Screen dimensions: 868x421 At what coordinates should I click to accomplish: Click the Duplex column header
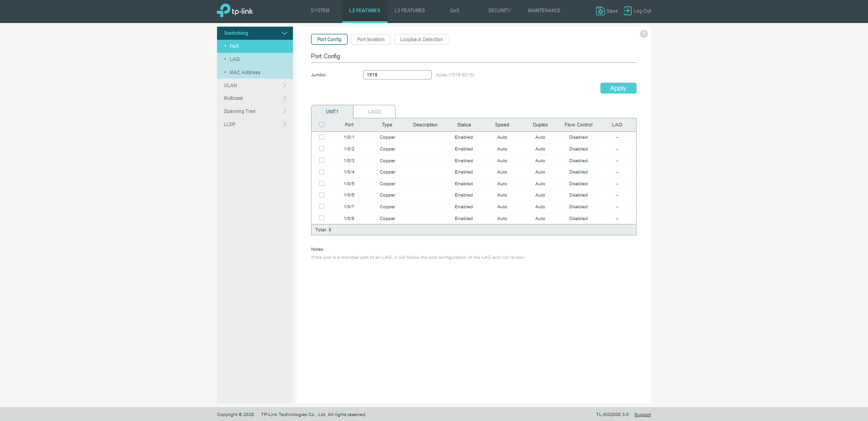(x=540, y=125)
